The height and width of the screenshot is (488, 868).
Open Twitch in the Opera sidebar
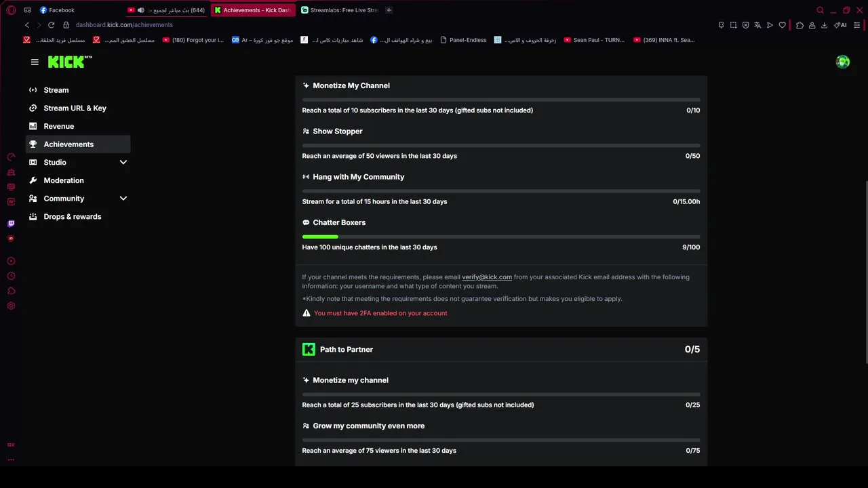[11, 224]
